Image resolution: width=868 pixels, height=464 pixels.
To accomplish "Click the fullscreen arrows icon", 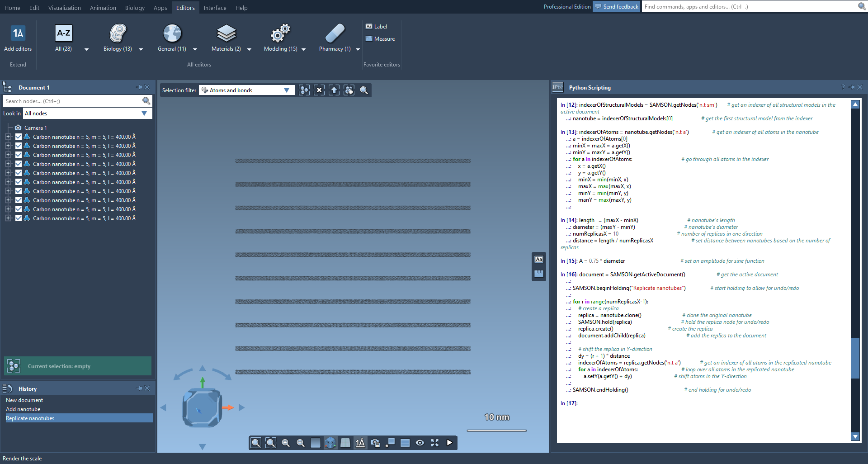I will (434, 443).
